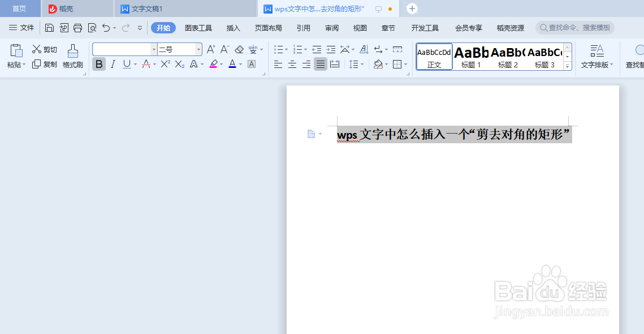Image resolution: width=644 pixels, height=334 pixels.
Task: Open the borders dropdown arrow
Action: click(406, 64)
